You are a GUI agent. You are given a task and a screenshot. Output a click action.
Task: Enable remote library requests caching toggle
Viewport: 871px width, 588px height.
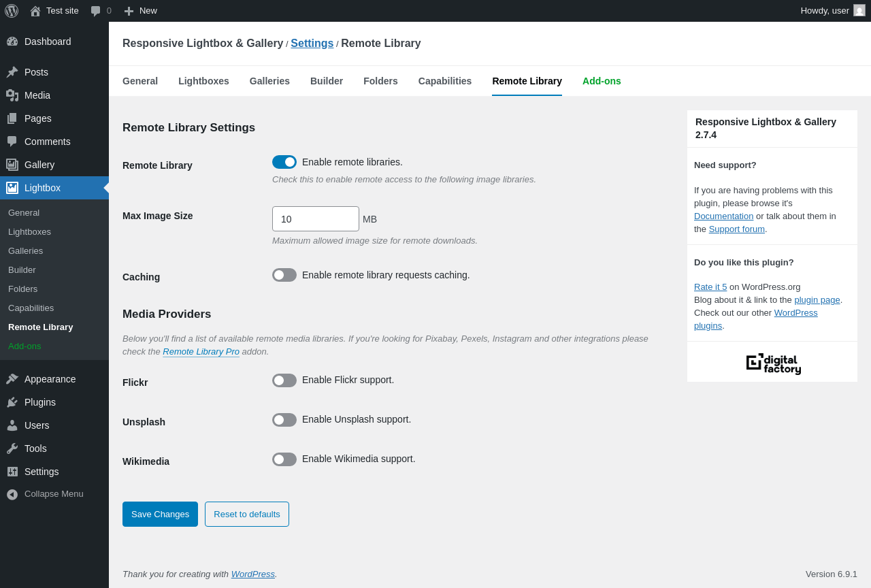point(284,275)
